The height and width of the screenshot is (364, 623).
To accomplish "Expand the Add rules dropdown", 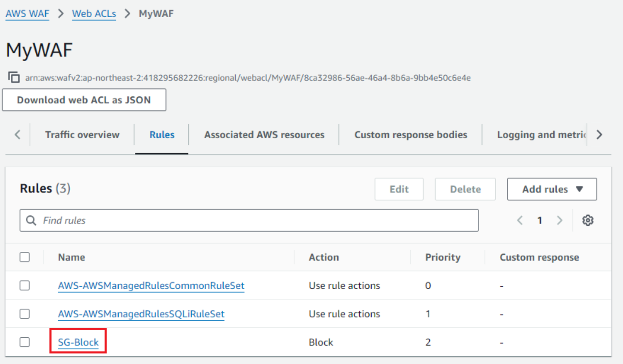I will coord(552,189).
